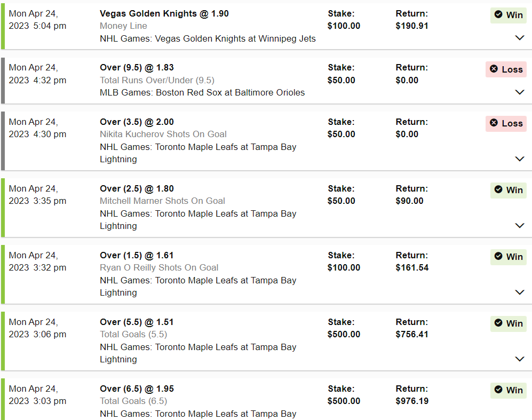Click the $756.41 return amount

412,334
